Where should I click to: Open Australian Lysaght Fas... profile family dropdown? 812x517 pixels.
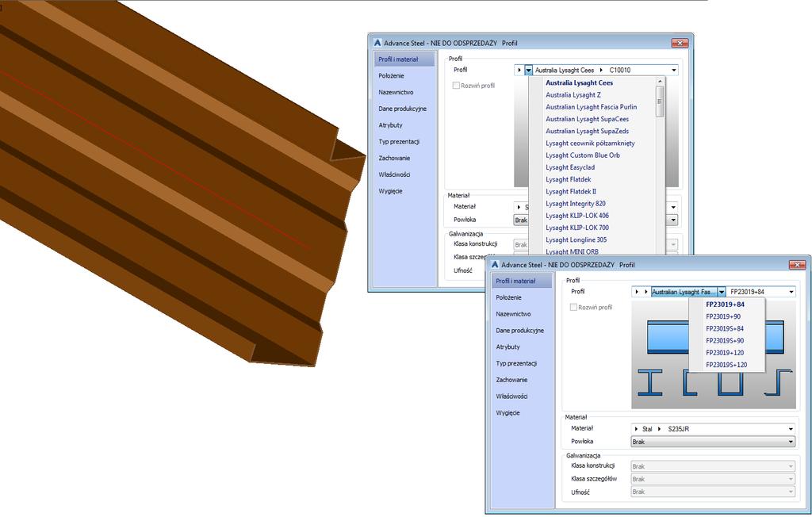(722, 292)
